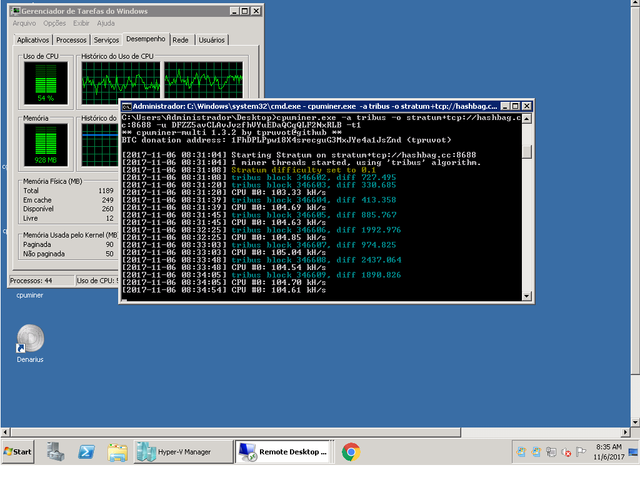
Task: Click the network computers tray icon
Action: click(x=551, y=452)
